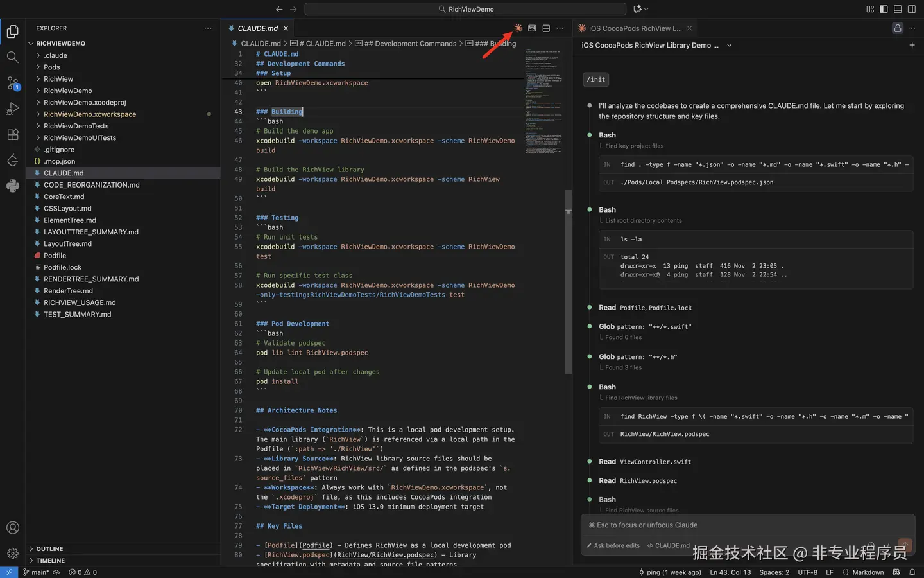Open the Notifications bell
The height and width of the screenshot is (578, 924).
[x=912, y=572]
